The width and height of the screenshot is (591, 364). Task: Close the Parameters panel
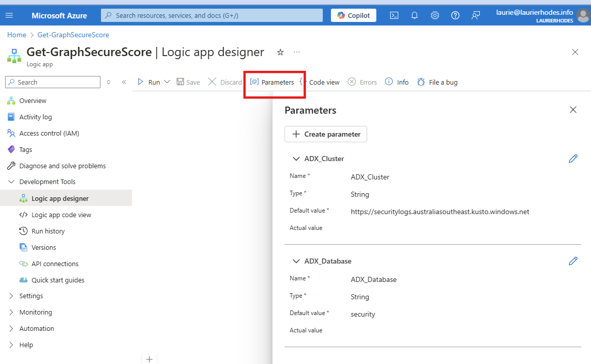pyautogui.click(x=573, y=110)
